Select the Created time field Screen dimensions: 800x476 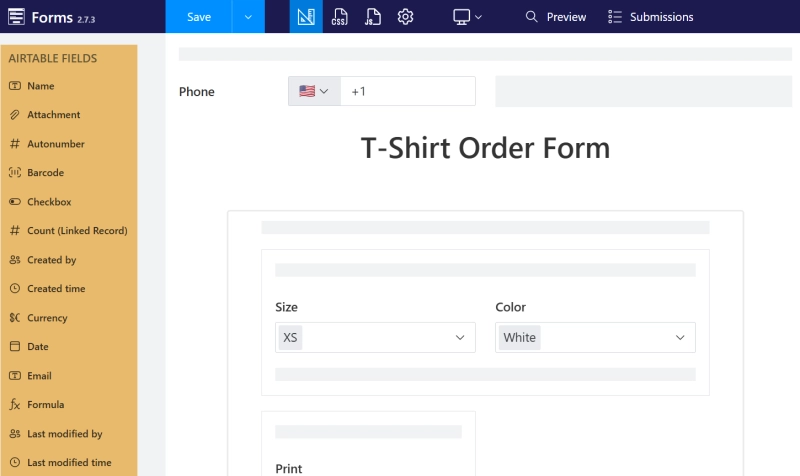click(x=69, y=288)
